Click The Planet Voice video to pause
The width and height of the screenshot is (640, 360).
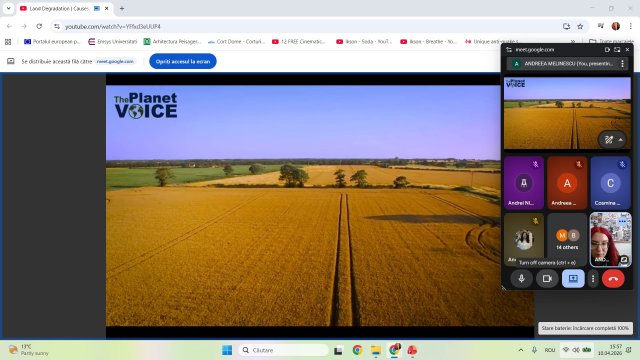point(303,206)
